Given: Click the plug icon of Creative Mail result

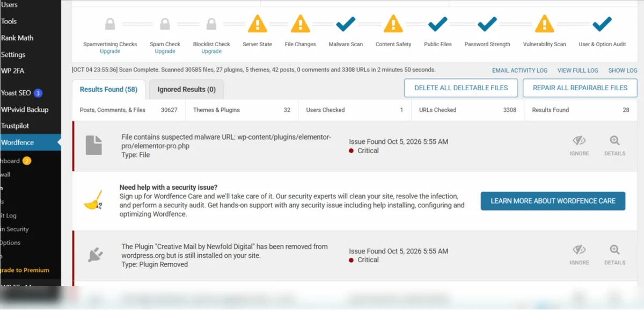Looking at the screenshot, I should (95, 255).
